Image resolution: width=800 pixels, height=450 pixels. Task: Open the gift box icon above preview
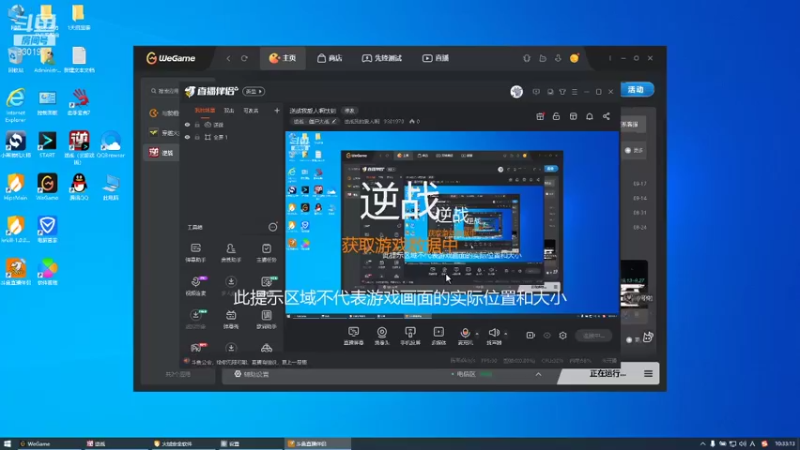pos(540,117)
